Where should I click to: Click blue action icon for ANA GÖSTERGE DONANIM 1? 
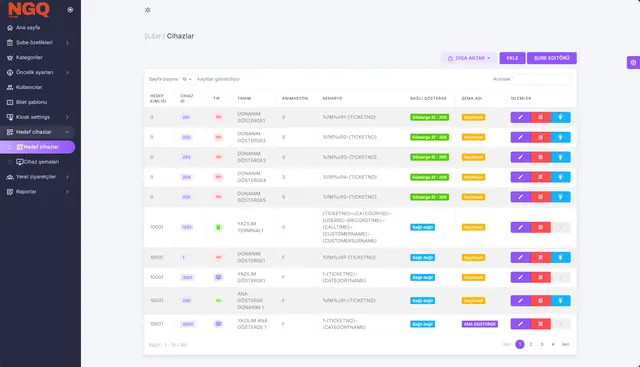tap(560, 301)
